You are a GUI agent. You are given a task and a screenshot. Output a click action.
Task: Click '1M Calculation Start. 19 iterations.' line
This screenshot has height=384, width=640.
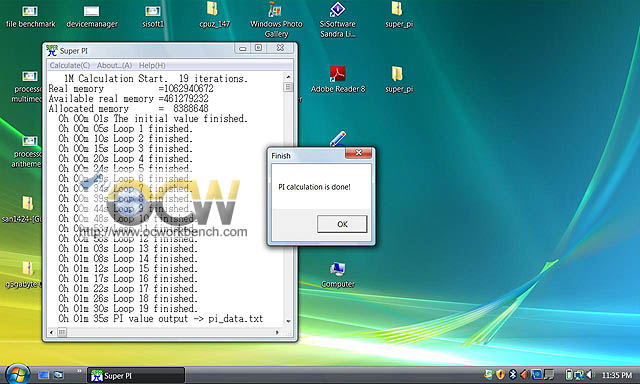coord(156,78)
